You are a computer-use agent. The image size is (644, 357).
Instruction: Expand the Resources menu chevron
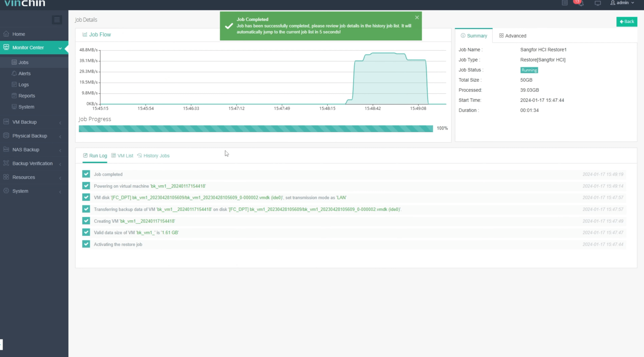coord(60,178)
